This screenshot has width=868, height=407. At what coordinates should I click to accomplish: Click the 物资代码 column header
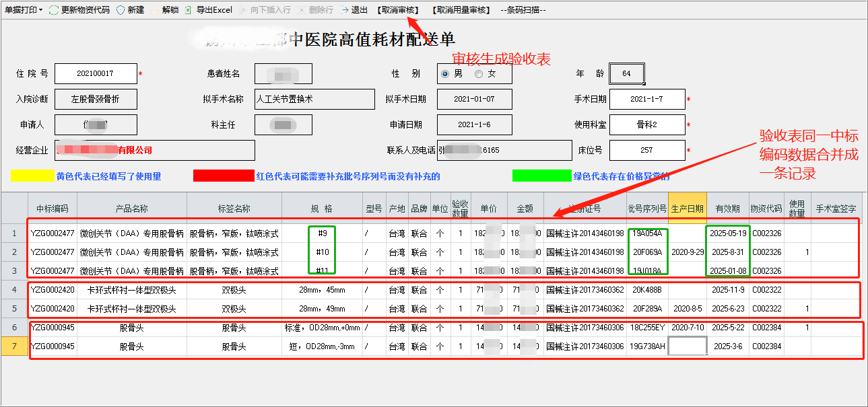click(766, 209)
